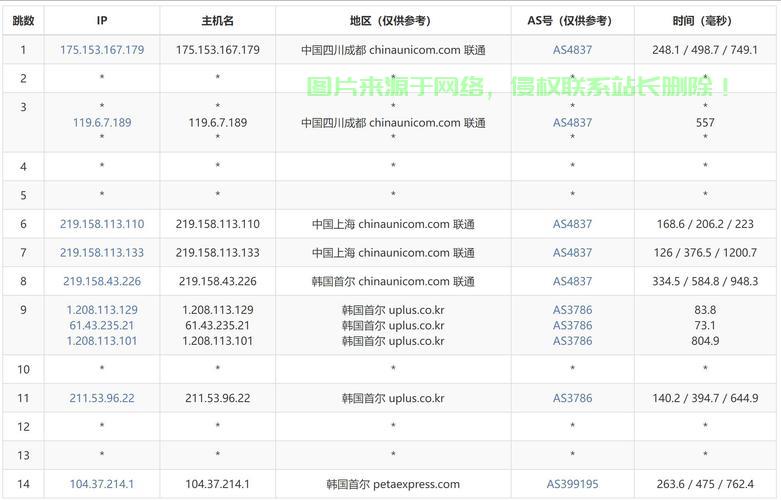
Task: Open the AS4837 link in hop 1
Action: 572,50
